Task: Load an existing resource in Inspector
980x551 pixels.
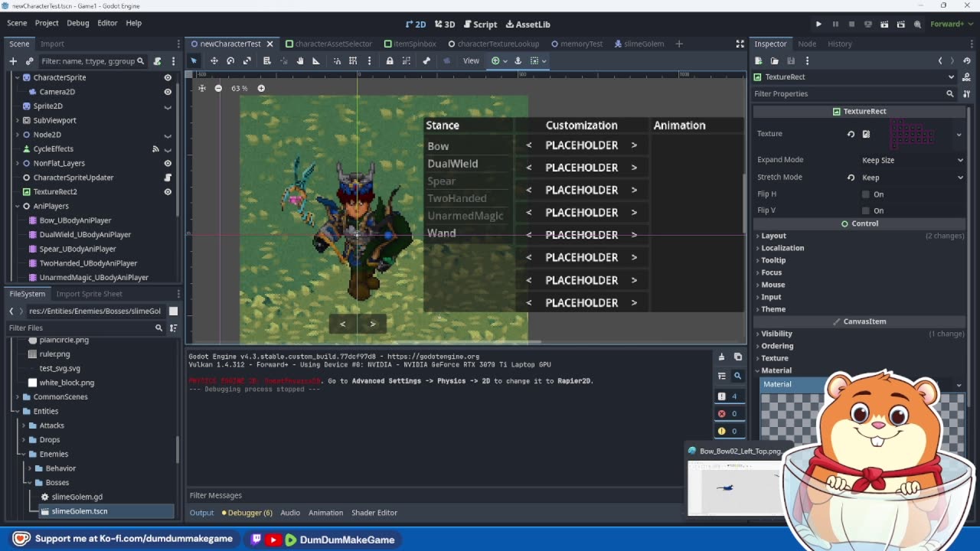Action: (x=774, y=60)
